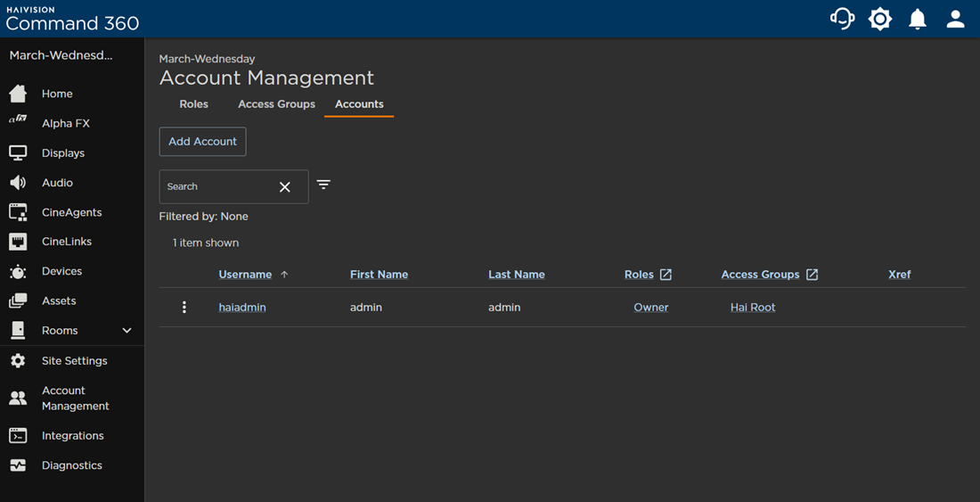Click the Alpha FX sidebar icon
The width and height of the screenshot is (980, 502).
(x=18, y=119)
